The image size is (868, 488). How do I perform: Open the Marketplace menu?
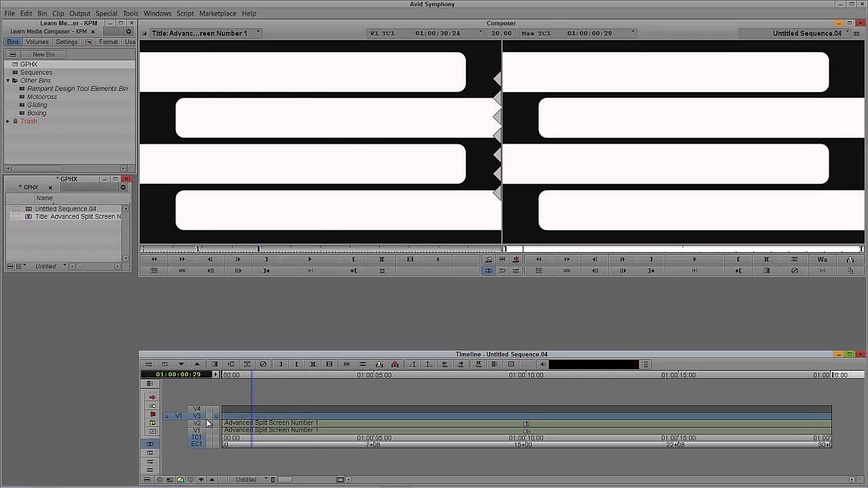218,14
